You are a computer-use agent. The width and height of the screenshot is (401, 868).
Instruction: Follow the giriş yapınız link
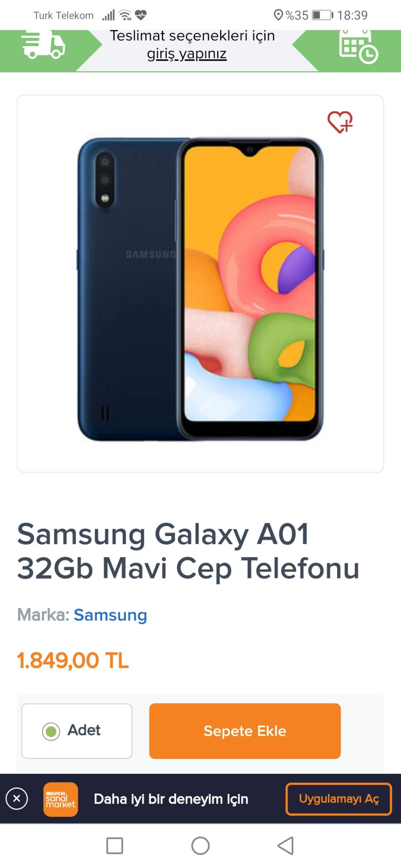tap(187, 54)
